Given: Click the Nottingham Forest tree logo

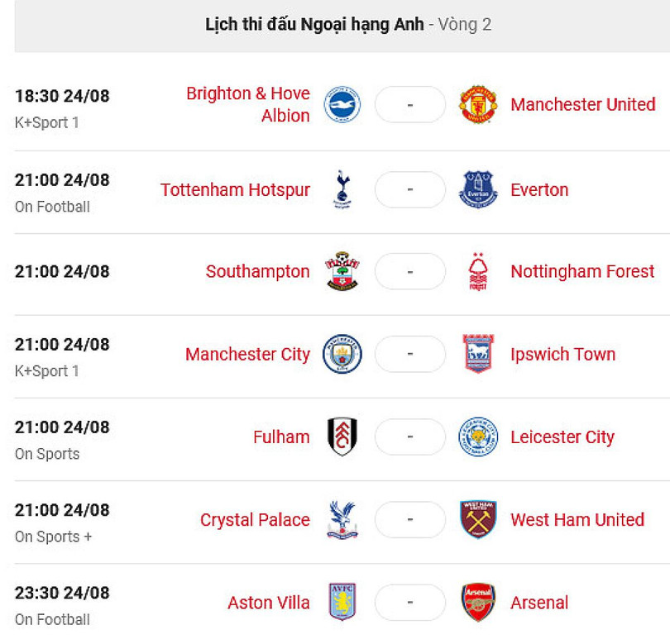Looking at the screenshot, I should click(478, 272).
